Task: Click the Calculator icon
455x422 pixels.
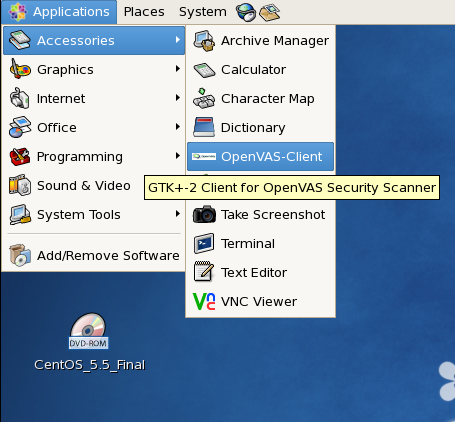Action: coord(204,70)
